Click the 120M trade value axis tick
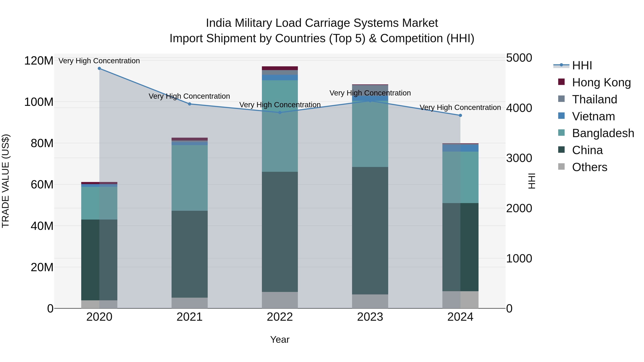The height and width of the screenshot is (362, 644). (x=39, y=61)
